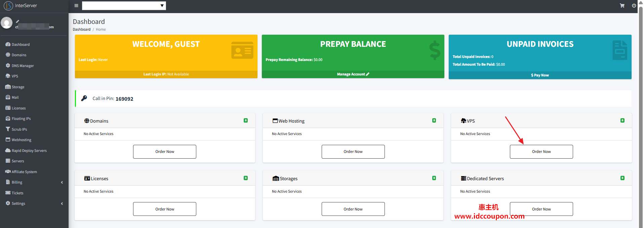
Task: Click the Affiliate System handshake icon
Action: click(8, 171)
